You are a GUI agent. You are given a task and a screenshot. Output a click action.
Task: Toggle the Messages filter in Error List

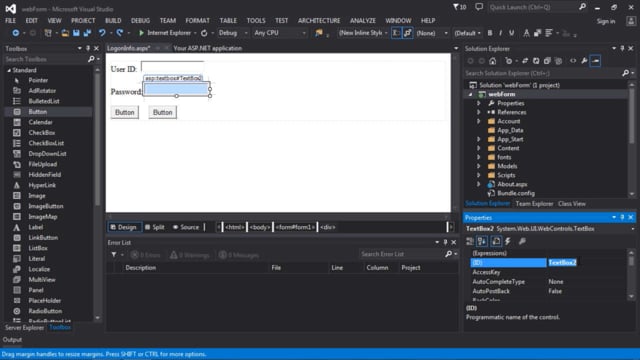point(239,255)
